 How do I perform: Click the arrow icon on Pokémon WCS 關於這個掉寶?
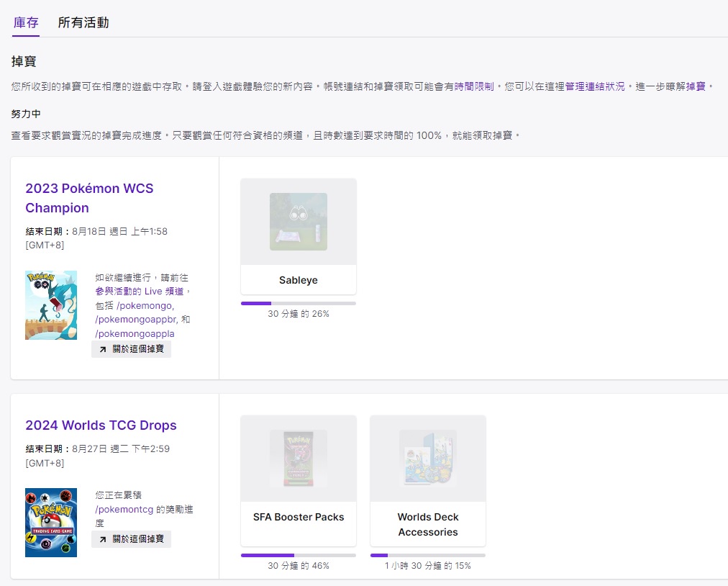pos(103,349)
